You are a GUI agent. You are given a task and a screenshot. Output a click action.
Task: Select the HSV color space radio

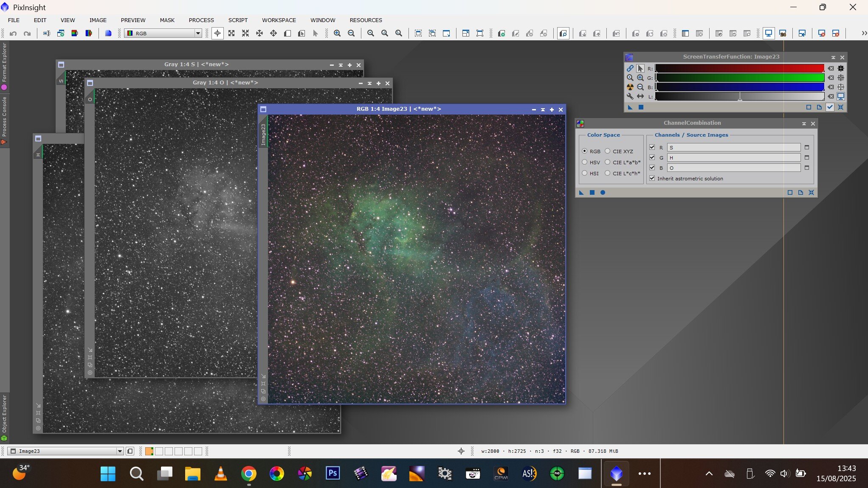point(585,162)
